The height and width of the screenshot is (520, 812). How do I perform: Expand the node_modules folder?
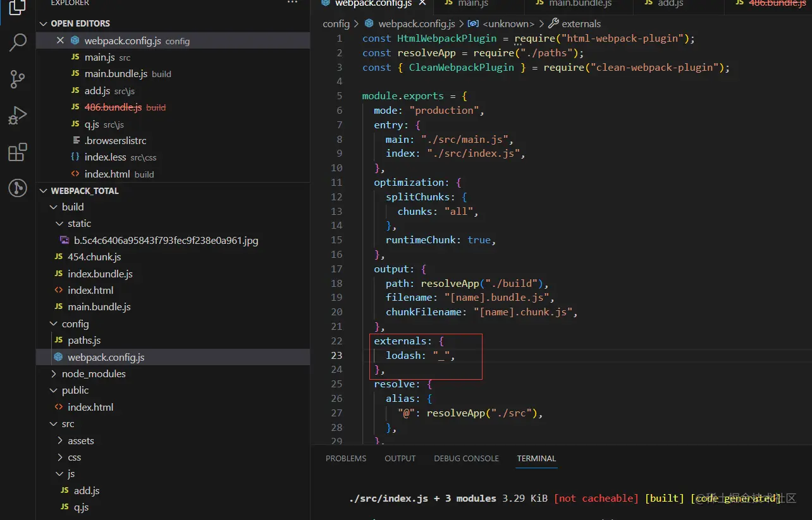[x=54, y=373]
